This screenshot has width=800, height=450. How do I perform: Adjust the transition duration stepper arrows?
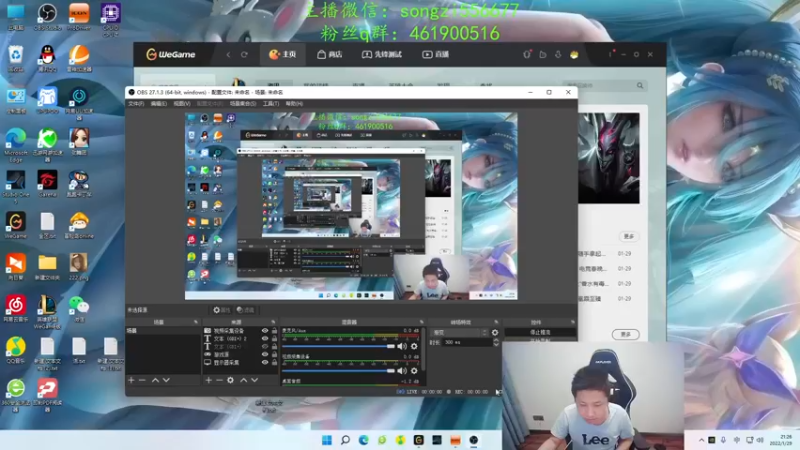pos(496,342)
